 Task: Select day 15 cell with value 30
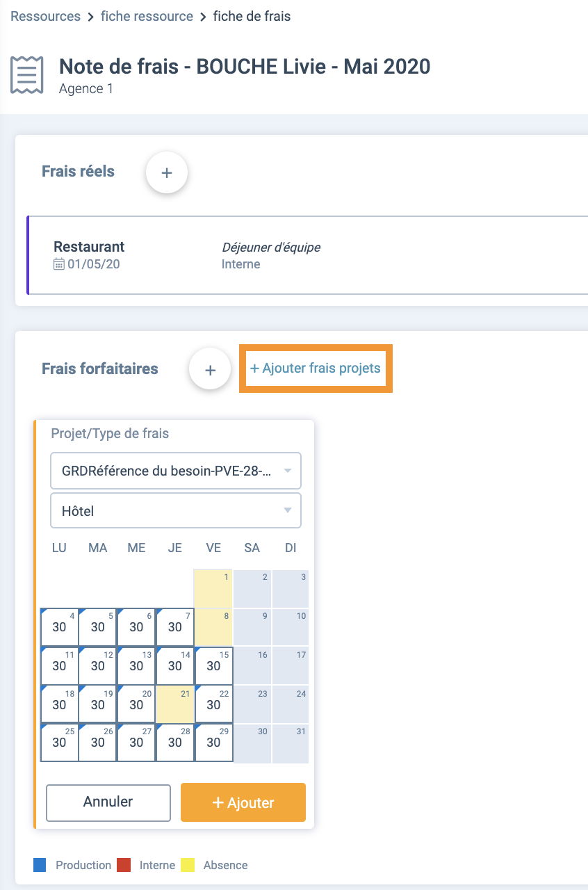pos(213,666)
